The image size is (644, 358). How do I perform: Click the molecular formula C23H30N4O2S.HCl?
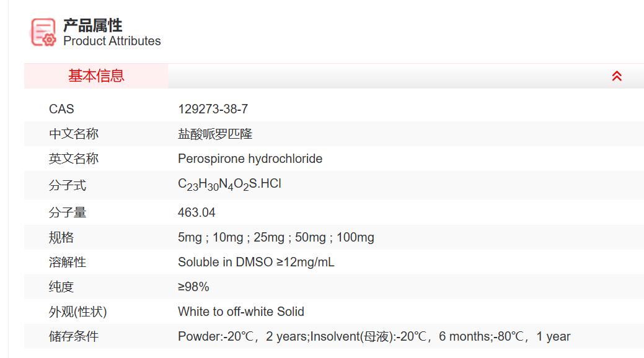[x=229, y=185]
